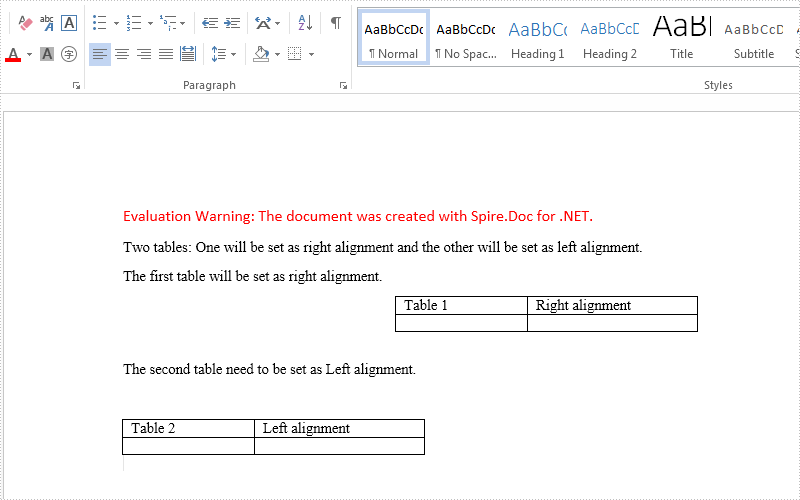Viewport: 800px width, 500px height.
Task: Click the empty cell below 'Left alignment'
Action: (339, 446)
